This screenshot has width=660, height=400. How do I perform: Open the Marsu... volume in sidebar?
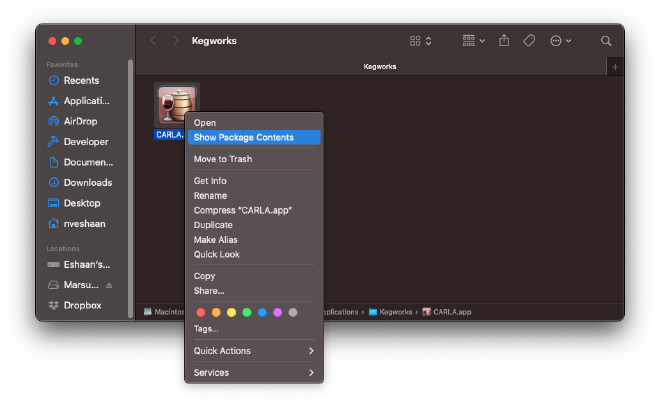[74, 285]
